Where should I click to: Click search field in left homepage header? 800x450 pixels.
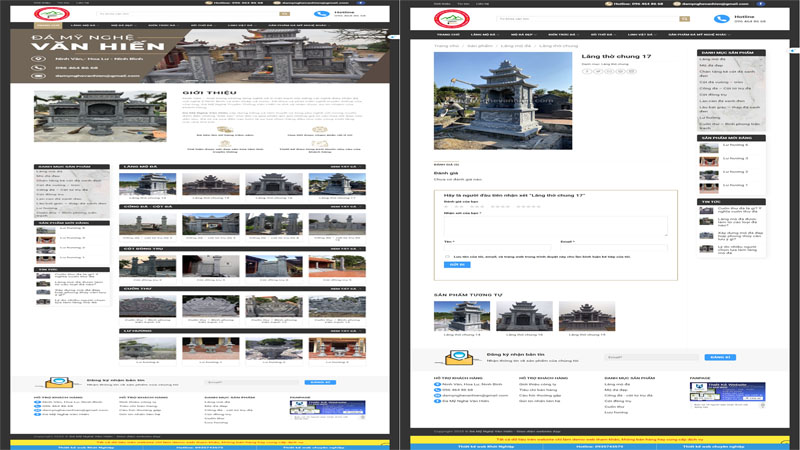click(x=187, y=14)
